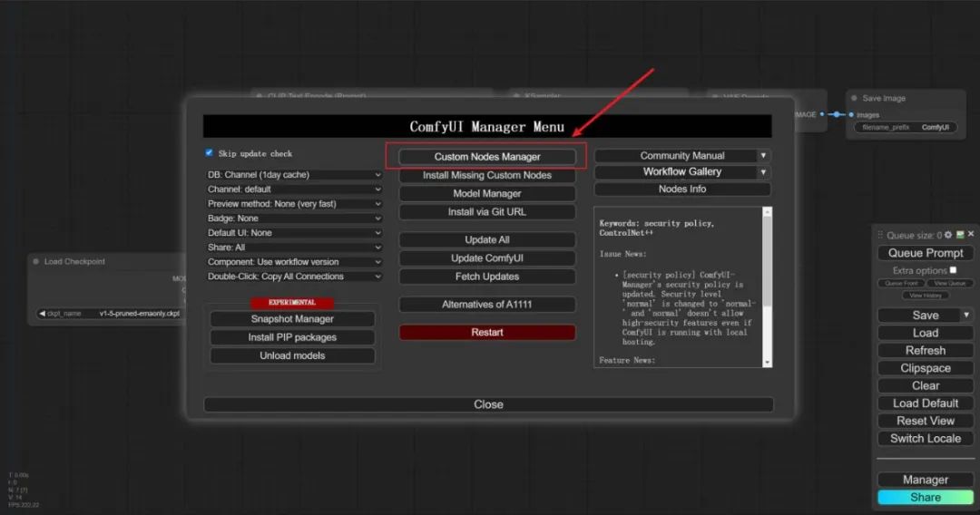Click Clear button
Screen dimensions: 980x515
tap(926, 385)
